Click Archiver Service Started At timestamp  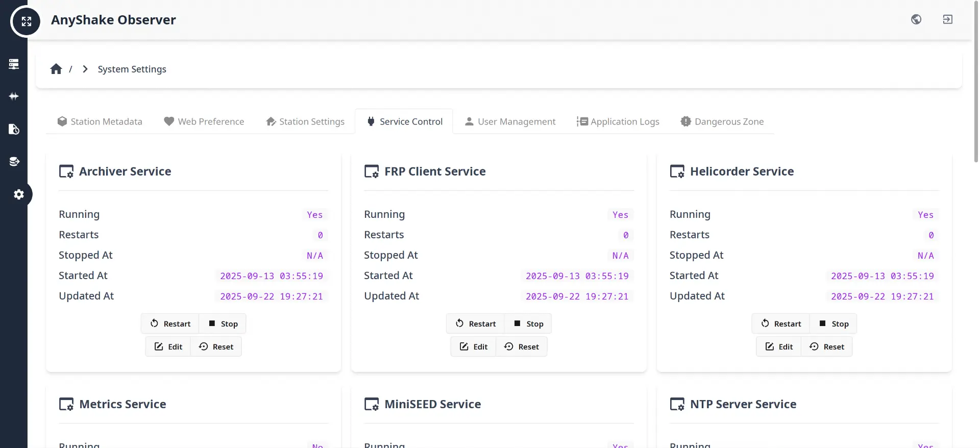click(x=272, y=276)
